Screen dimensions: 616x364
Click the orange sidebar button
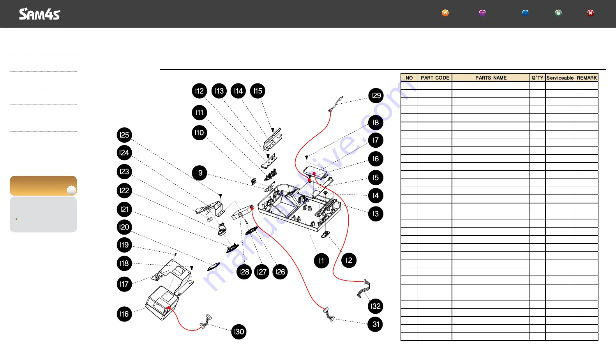(x=43, y=186)
